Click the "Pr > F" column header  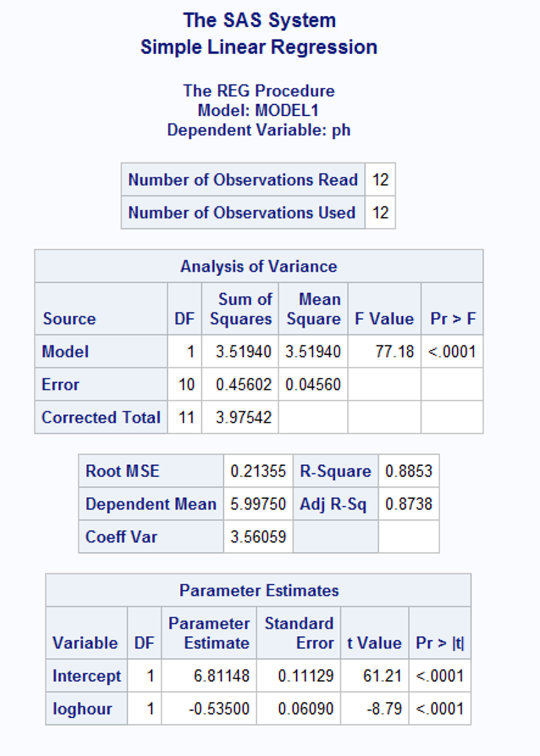[453, 319]
